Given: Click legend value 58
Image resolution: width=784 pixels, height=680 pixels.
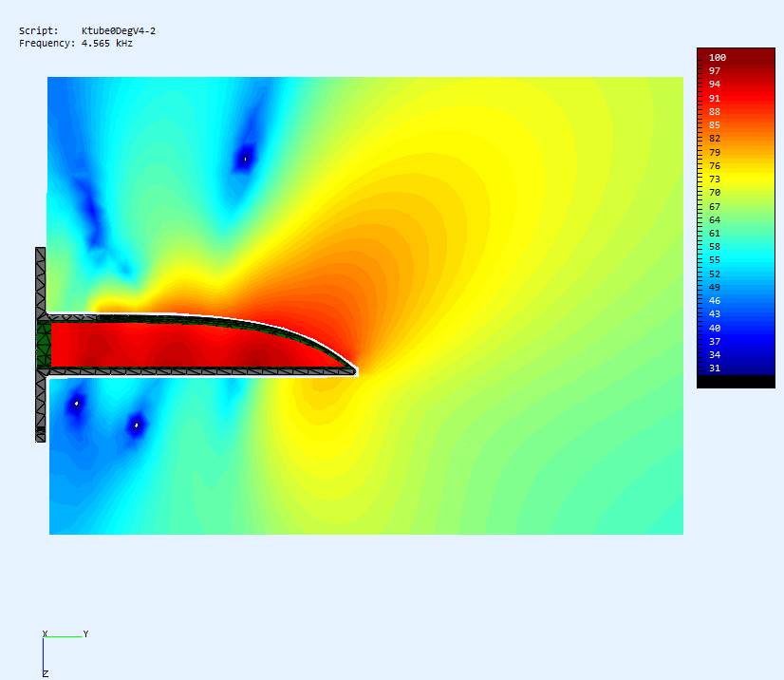Looking at the screenshot, I should (x=715, y=247).
